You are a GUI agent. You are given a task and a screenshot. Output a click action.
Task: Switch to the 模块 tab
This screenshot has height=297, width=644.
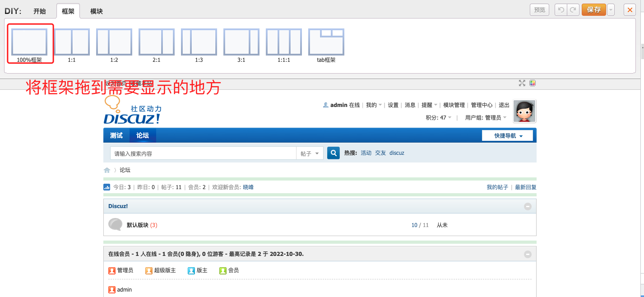coord(97,11)
